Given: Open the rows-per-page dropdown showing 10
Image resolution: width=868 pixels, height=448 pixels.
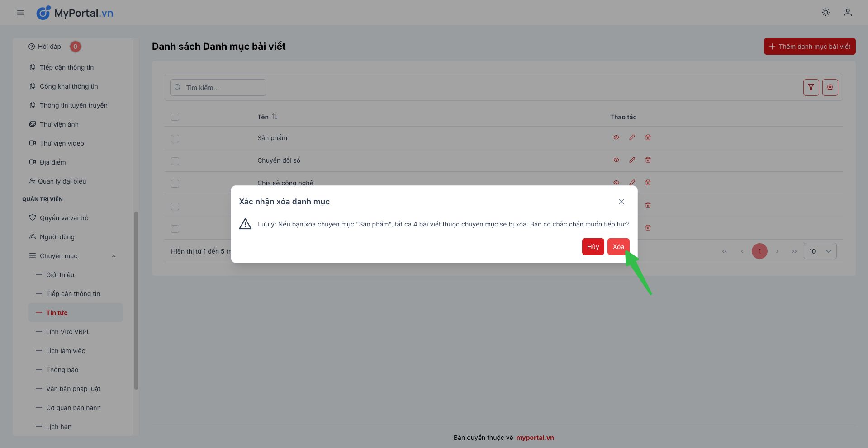Looking at the screenshot, I should point(820,251).
